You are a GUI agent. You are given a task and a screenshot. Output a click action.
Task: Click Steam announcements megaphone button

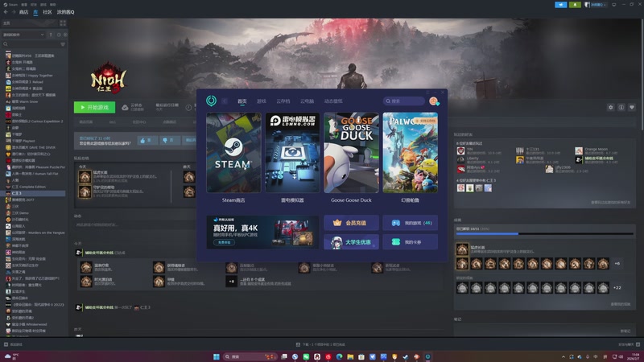(x=560, y=5)
